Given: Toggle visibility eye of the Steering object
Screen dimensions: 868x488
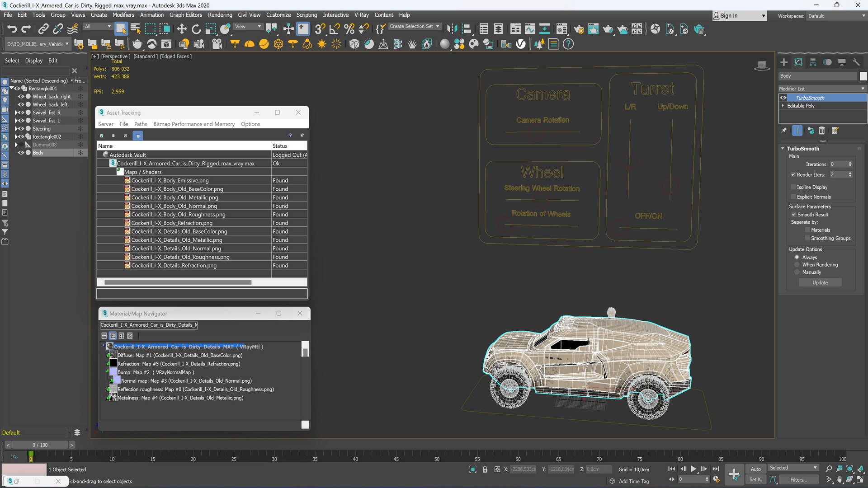Looking at the screenshot, I should coord(21,129).
